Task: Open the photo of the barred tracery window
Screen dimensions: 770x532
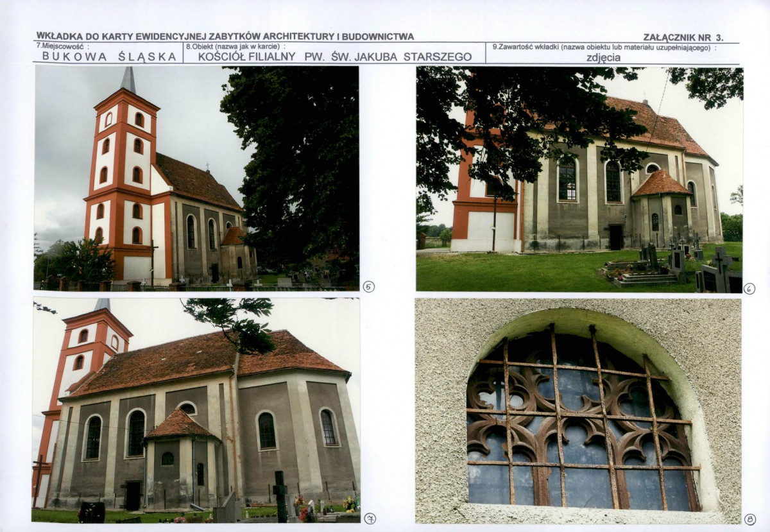Action: (x=577, y=411)
